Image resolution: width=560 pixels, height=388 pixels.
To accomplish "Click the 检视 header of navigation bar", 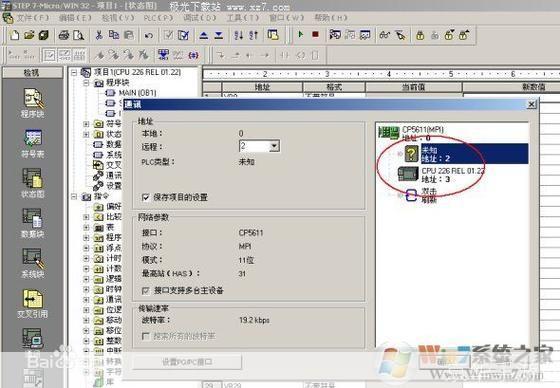I will click(x=32, y=73).
